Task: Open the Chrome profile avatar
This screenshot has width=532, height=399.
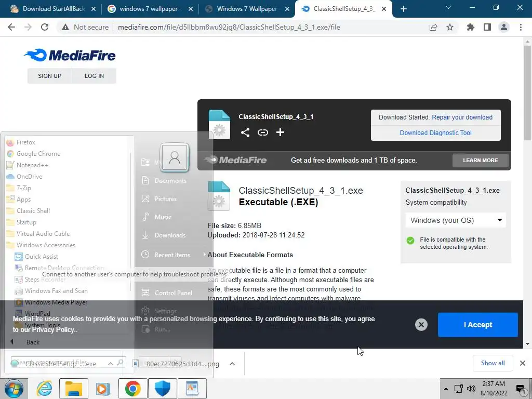Action: click(504, 27)
